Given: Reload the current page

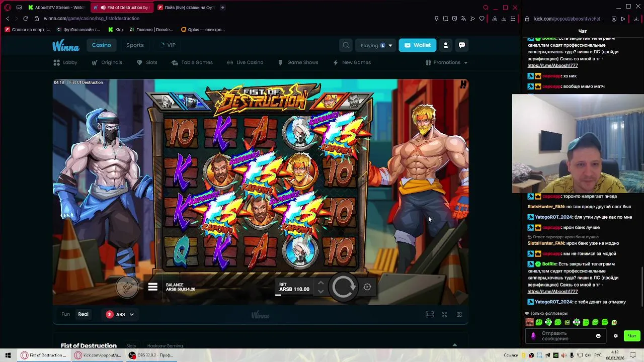Looking at the screenshot, I should (x=26, y=19).
